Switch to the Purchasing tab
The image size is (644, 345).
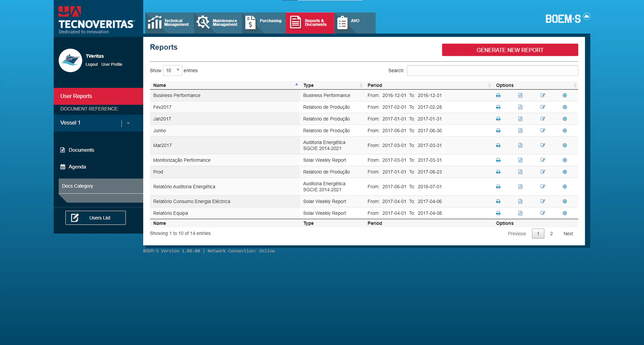coord(264,23)
